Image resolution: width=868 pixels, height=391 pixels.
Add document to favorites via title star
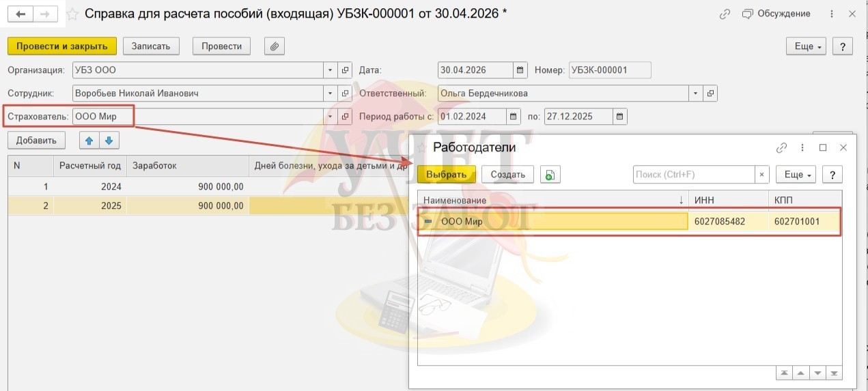click(x=72, y=14)
